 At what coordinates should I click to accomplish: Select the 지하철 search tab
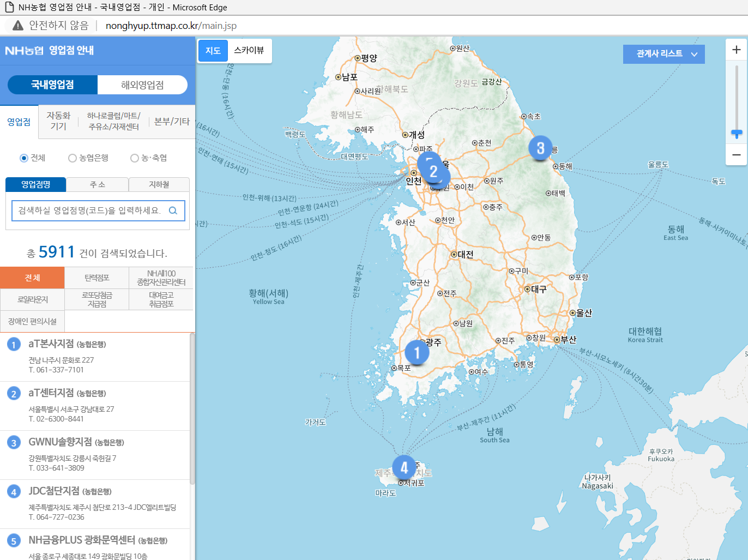click(x=159, y=184)
